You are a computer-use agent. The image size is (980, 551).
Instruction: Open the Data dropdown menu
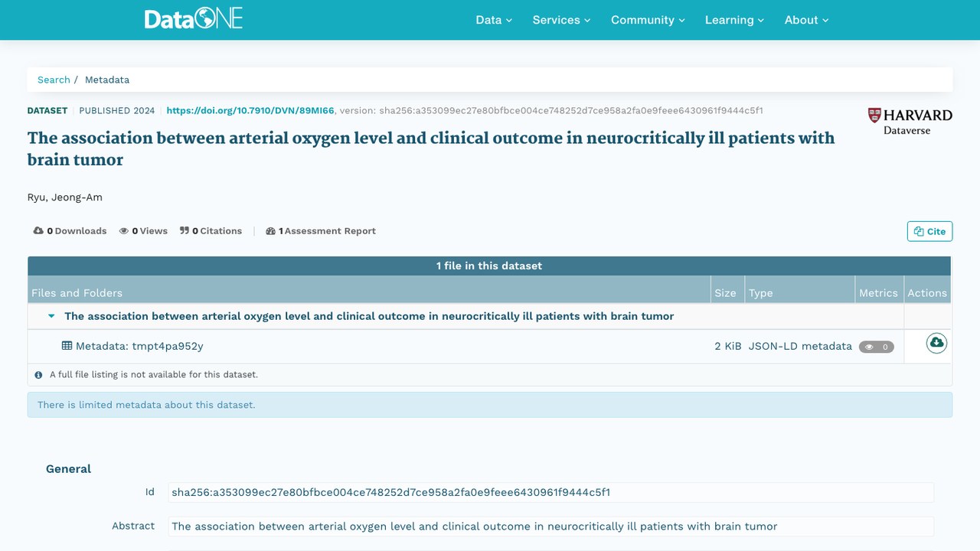pos(494,20)
